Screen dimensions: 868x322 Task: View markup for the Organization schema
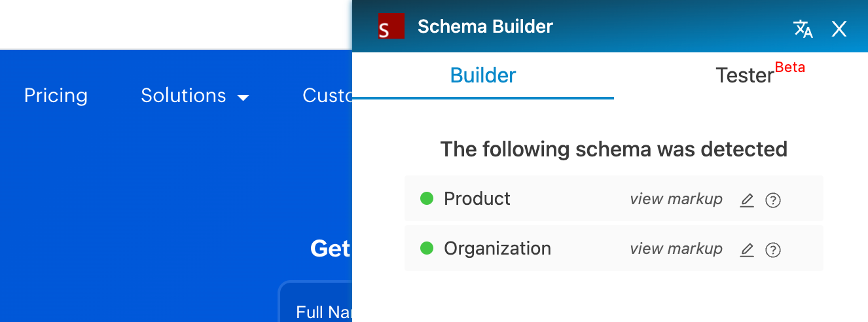(676, 249)
